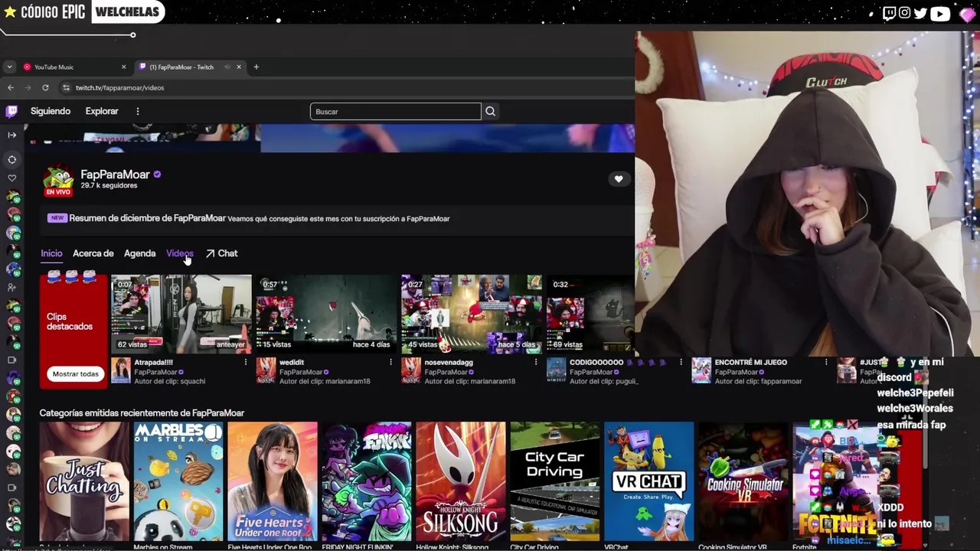Viewport: 980px width, 551px height.
Task: Focus the Buscar search field
Action: [395, 112]
